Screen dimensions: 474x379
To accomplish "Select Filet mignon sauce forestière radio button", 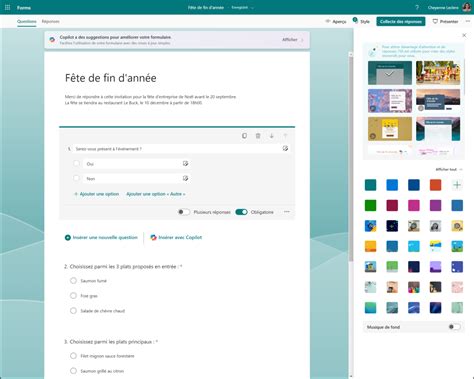I will coord(73,356).
